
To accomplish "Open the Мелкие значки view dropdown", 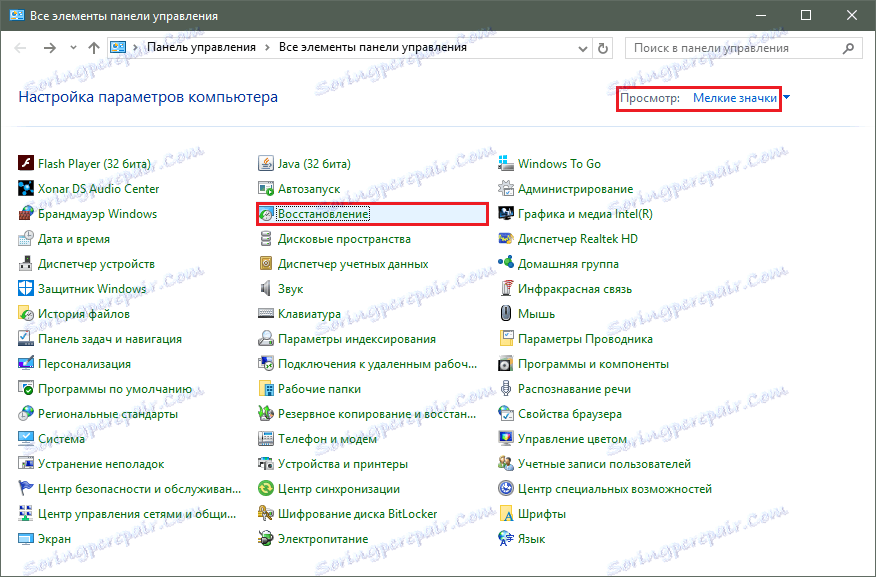I will 735,98.
